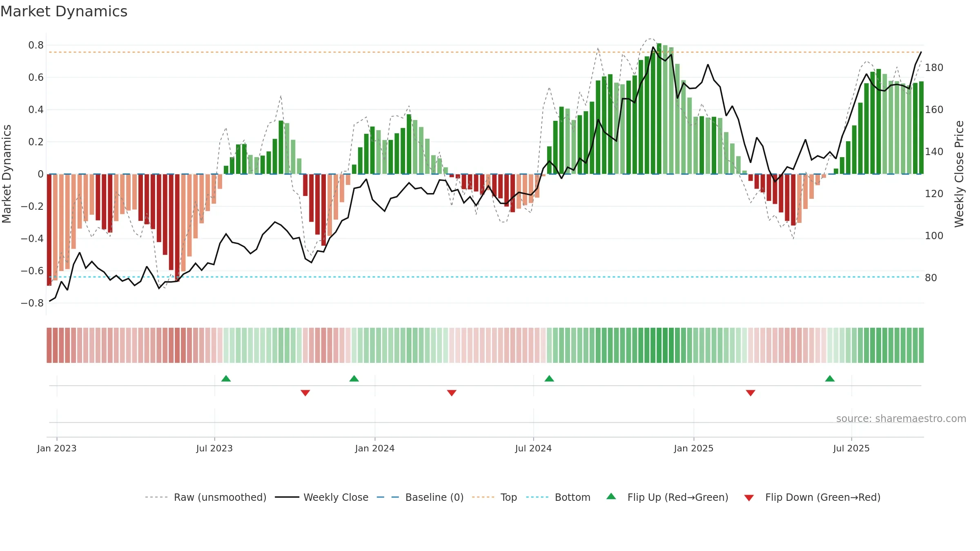This screenshot has width=980, height=551.
Task: Toggle the Bottom legend entry
Action: click(x=558, y=497)
